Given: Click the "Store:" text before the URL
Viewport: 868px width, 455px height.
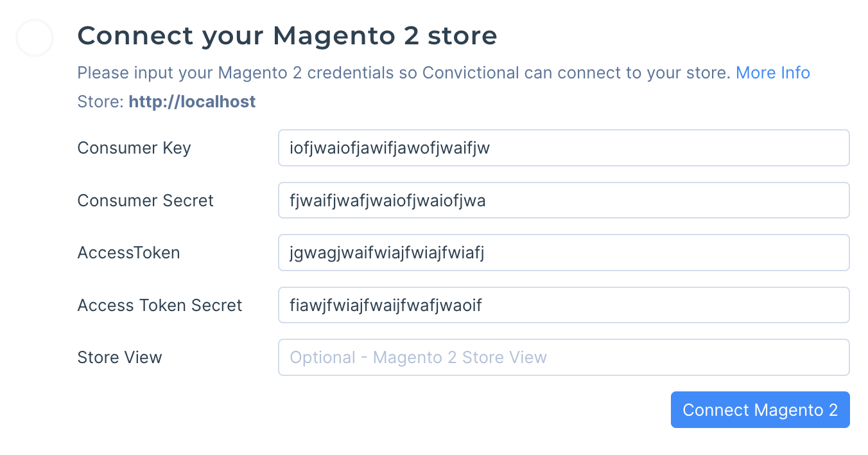Looking at the screenshot, I should point(100,102).
